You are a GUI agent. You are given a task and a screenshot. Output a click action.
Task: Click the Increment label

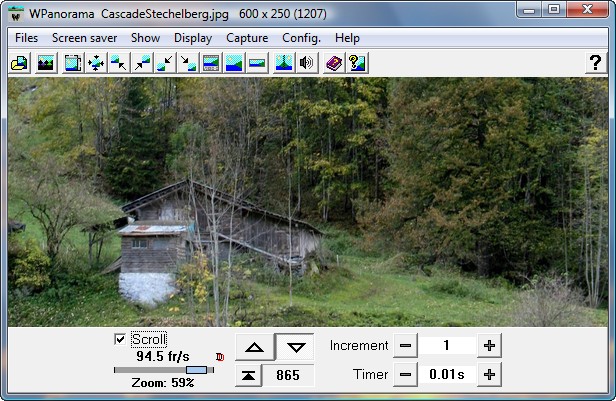(x=359, y=346)
